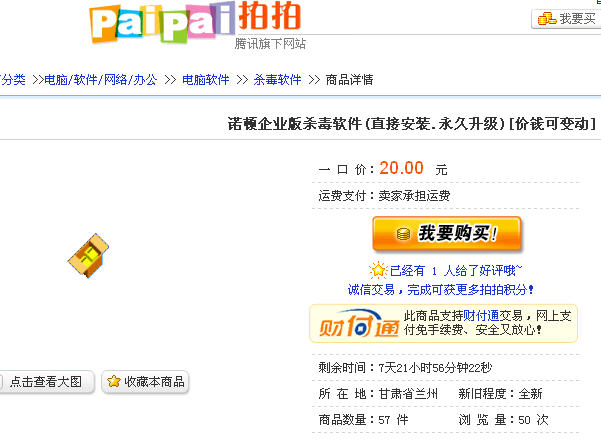Click the coin icon on 我要购买 button
Screen dimensions: 601x448
coord(403,234)
